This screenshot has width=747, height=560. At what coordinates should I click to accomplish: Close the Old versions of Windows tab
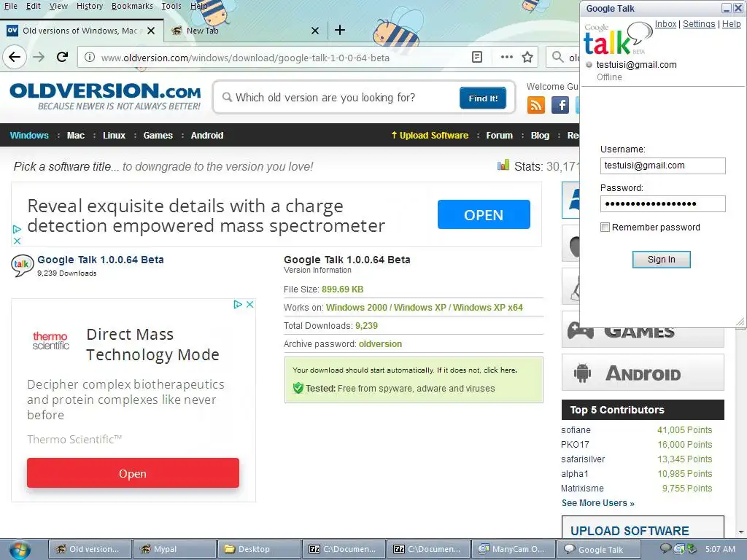pos(151,31)
